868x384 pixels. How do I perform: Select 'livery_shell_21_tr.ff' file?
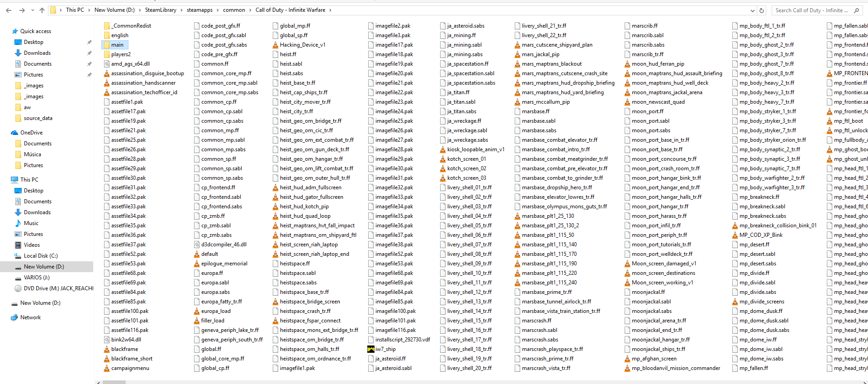click(x=544, y=26)
